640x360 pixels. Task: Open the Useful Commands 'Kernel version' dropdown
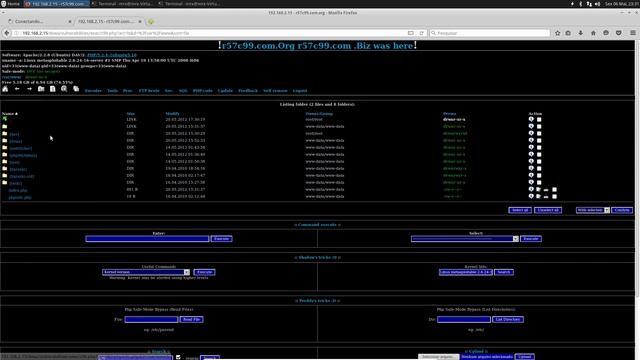pyautogui.click(x=146, y=272)
